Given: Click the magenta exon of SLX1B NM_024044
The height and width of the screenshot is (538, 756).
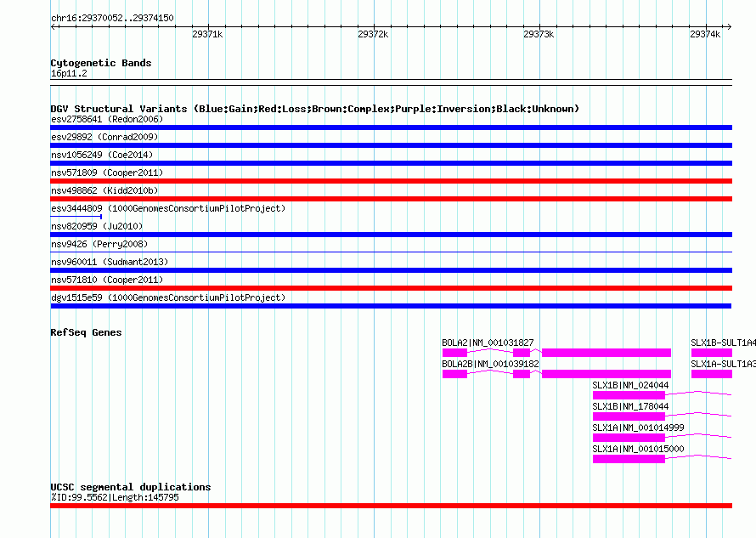Looking at the screenshot, I should 629,395.
